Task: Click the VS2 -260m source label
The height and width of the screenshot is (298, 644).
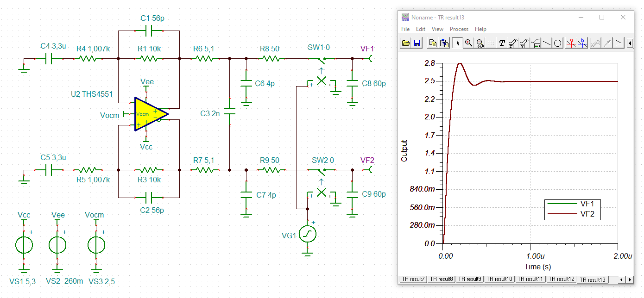Action: (65, 281)
